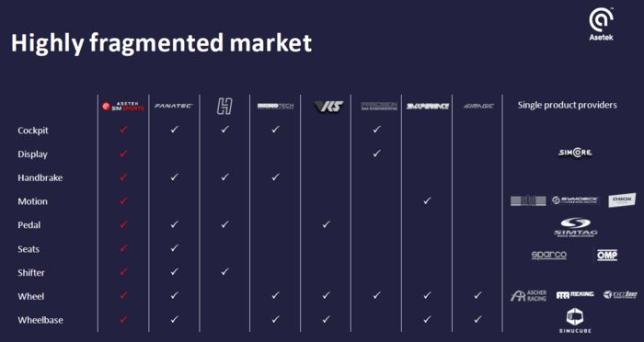Click the H-shaped brand logo
Image resolution: width=644 pixels, height=342 pixels.
coord(224,107)
